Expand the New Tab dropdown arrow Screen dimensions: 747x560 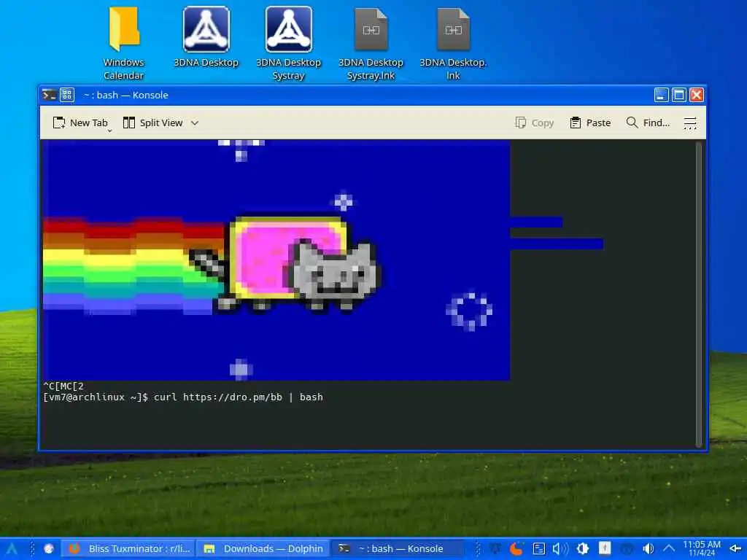pos(109,130)
